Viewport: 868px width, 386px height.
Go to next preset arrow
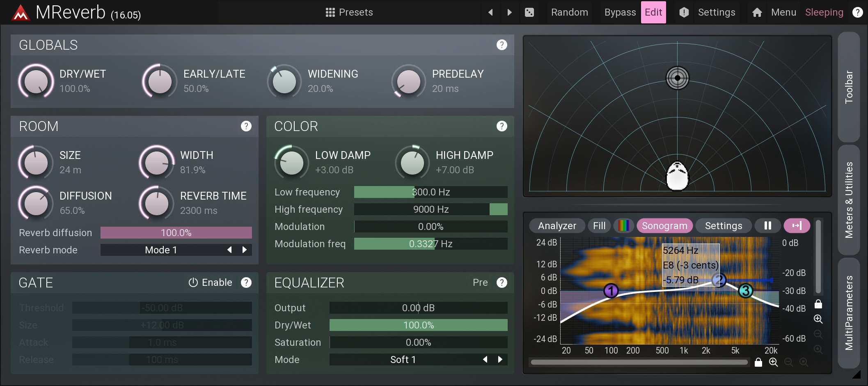(509, 12)
